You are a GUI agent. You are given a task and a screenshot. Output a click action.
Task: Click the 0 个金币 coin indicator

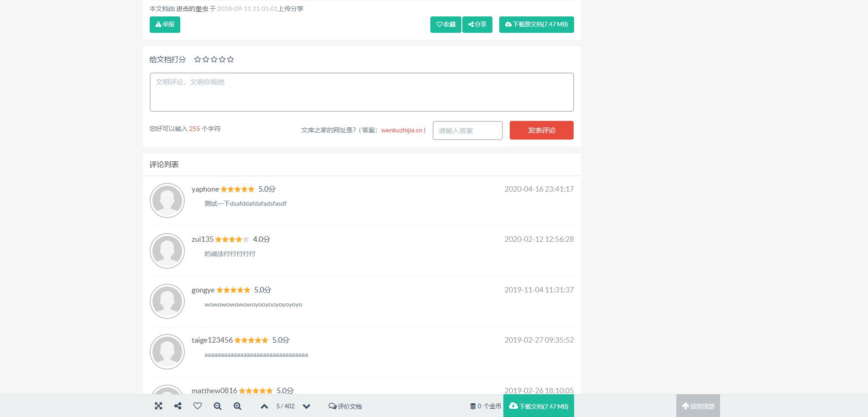pos(486,406)
